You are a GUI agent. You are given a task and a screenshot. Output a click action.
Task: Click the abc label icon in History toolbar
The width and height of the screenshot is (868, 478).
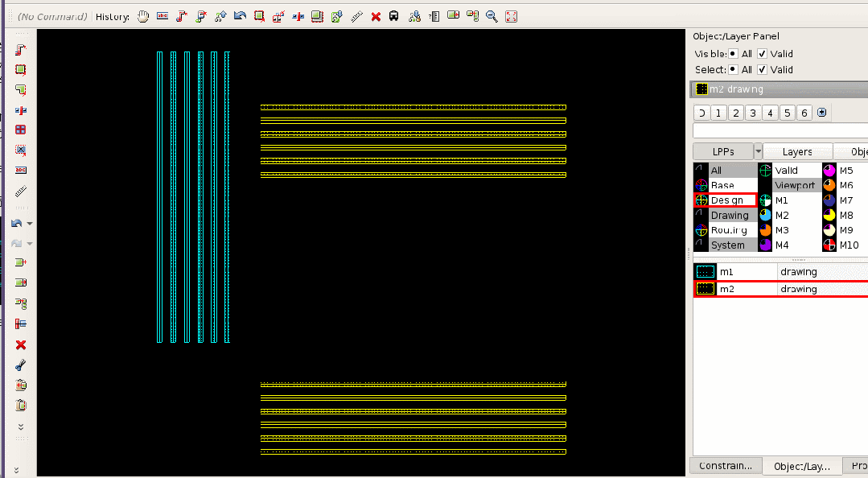coord(162,17)
